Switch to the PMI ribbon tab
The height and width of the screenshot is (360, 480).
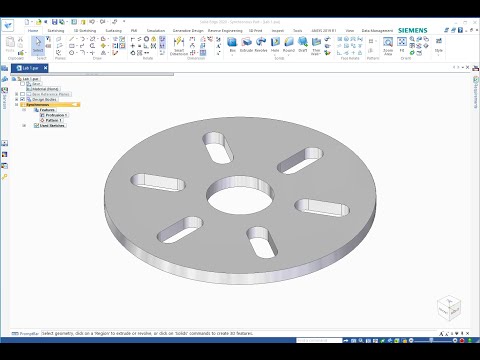click(x=134, y=31)
